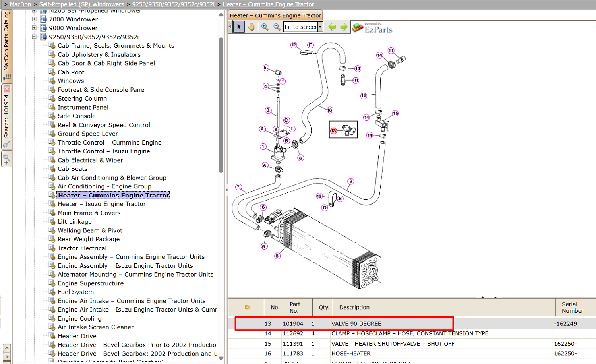Click the Header Drive page icon
The image size is (596, 364).
pos(52,336)
